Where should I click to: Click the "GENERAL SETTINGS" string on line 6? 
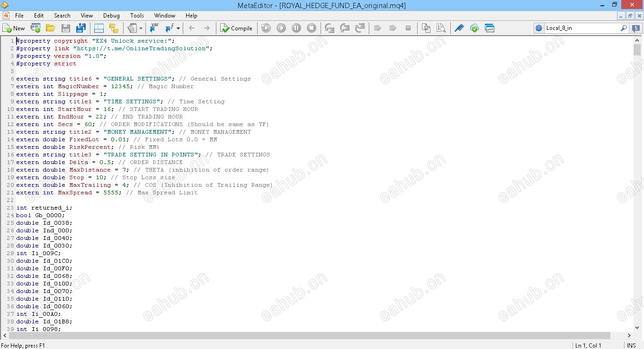click(x=137, y=79)
